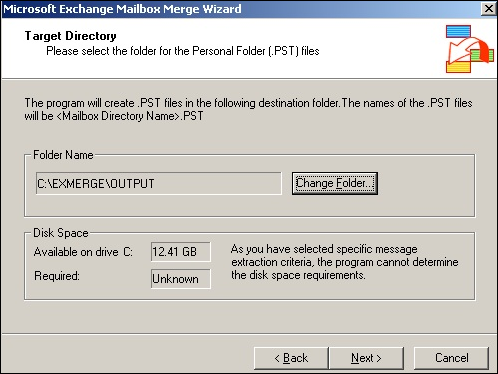Close the wizard window with X
The image size is (498, 374).
[x=489, y=9]
